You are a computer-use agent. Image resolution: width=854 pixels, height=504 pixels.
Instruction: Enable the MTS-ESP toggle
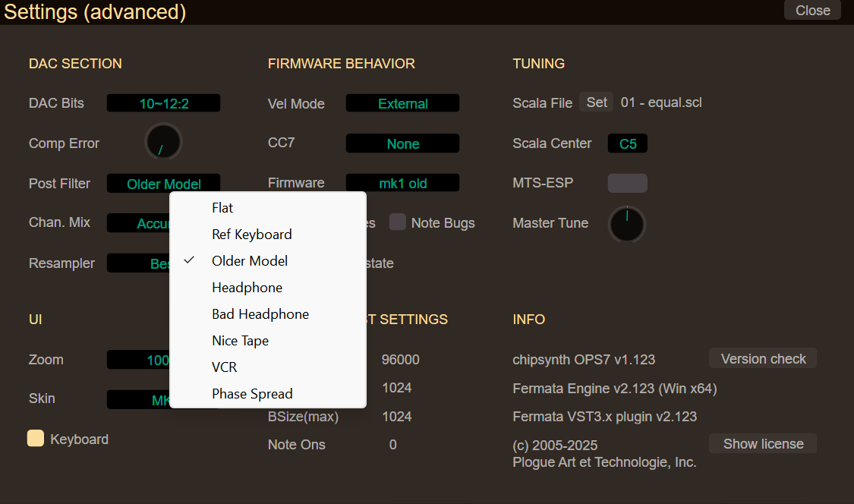click(x=628, y=183)
